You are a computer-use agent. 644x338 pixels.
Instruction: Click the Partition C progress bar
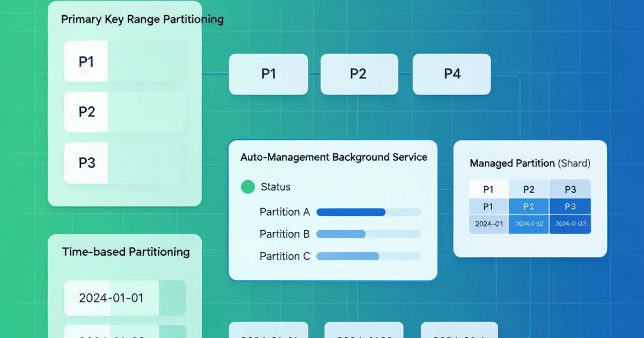[369, 256]
